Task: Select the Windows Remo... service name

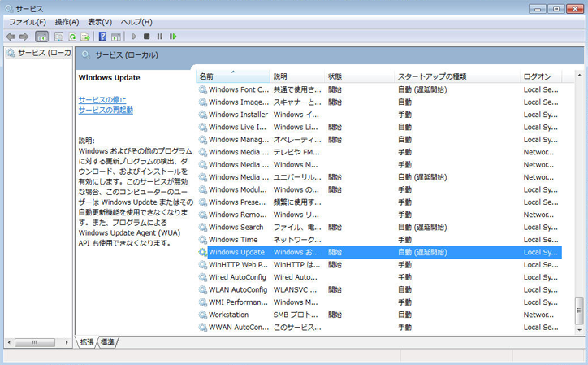Action: click(x=238, y=215)
